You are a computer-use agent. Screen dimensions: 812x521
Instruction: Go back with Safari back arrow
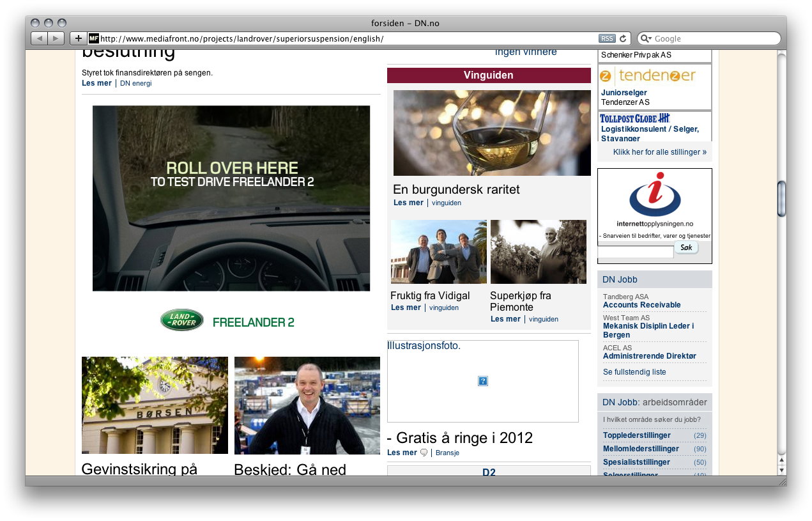[x=40, y=38]
